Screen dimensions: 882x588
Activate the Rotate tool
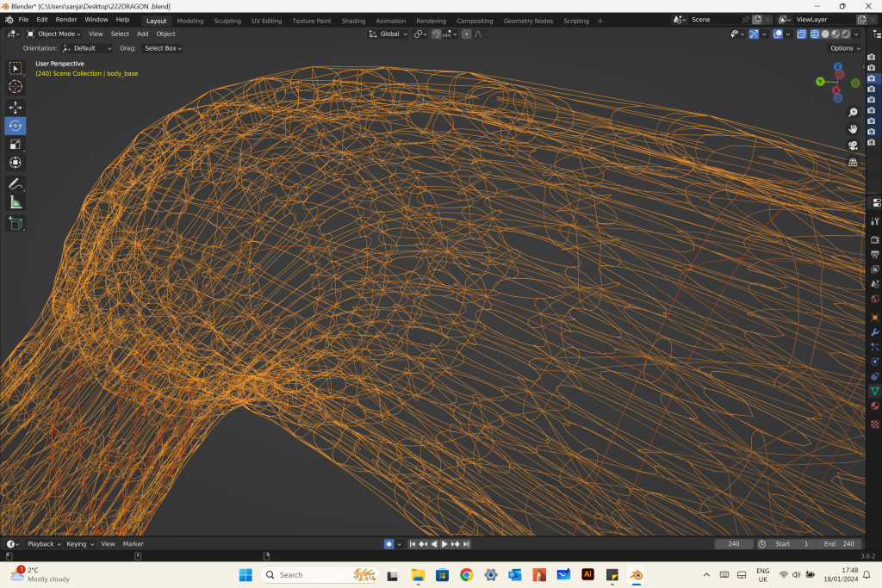point(16,126)
